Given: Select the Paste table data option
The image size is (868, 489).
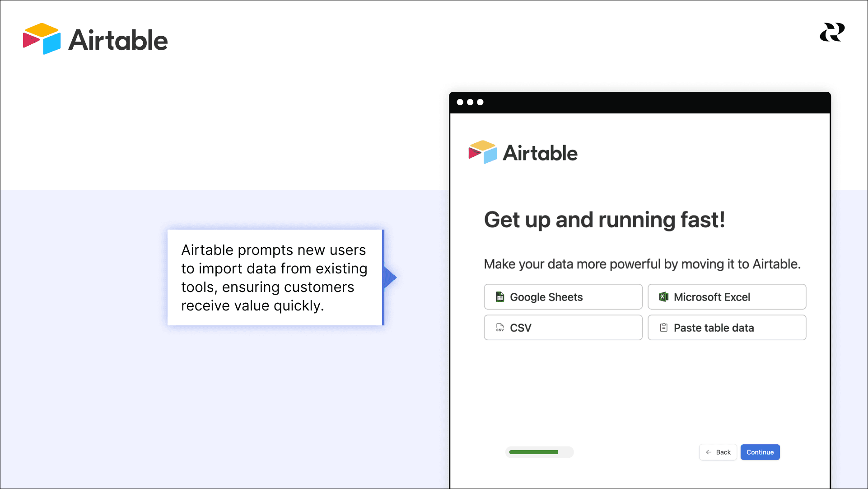Looking at the screenshot, I should pyautogui.click(x=727, y=328).
